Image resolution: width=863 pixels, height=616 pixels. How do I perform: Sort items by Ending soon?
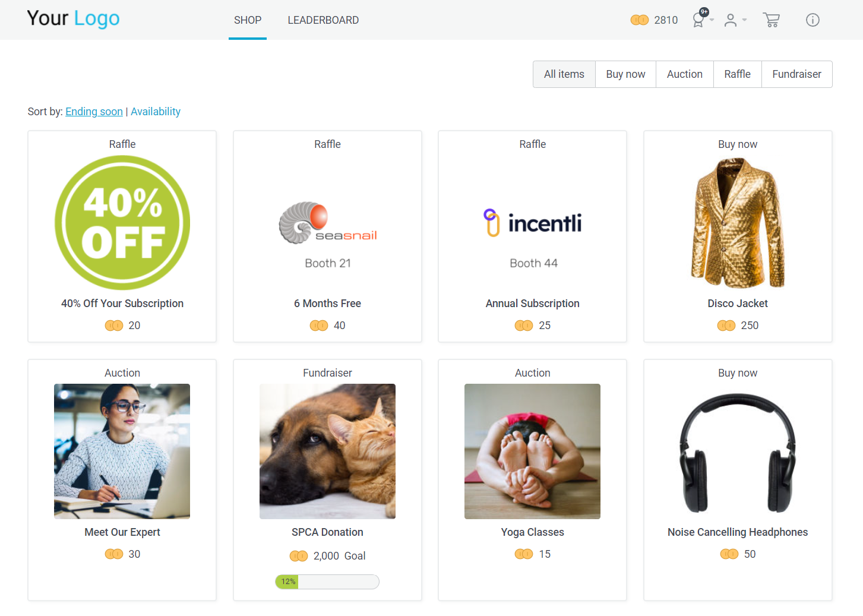click(x=94, y=112)
